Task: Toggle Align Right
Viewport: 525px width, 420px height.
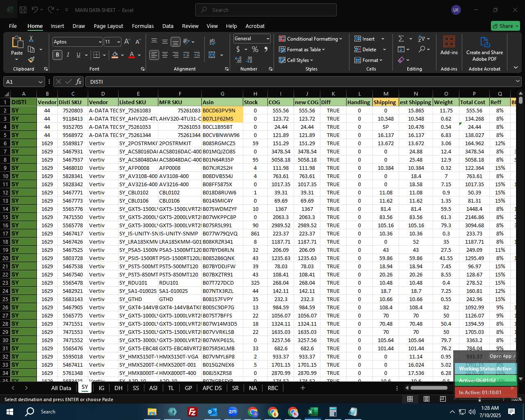Action: (176, 55)
